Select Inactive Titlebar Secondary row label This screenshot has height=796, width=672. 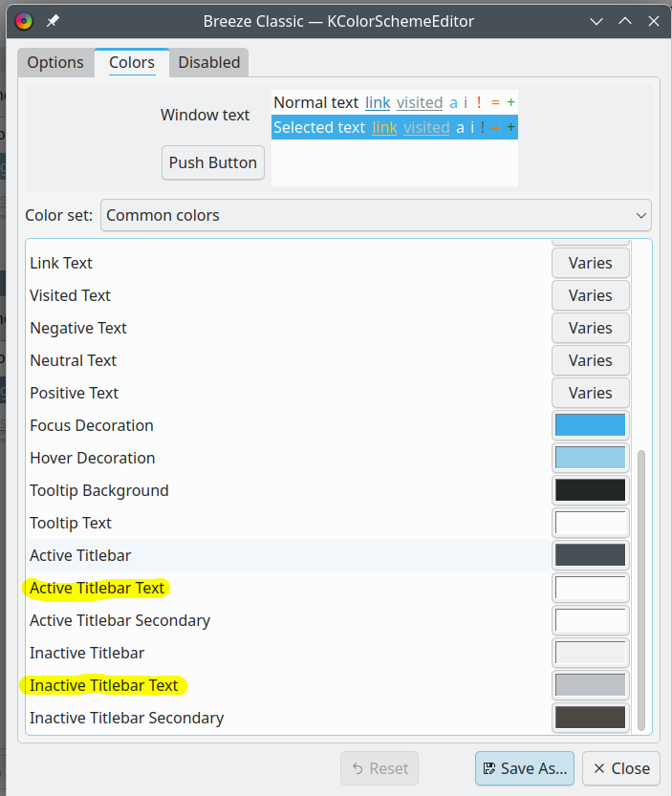[x=126, y=719]
